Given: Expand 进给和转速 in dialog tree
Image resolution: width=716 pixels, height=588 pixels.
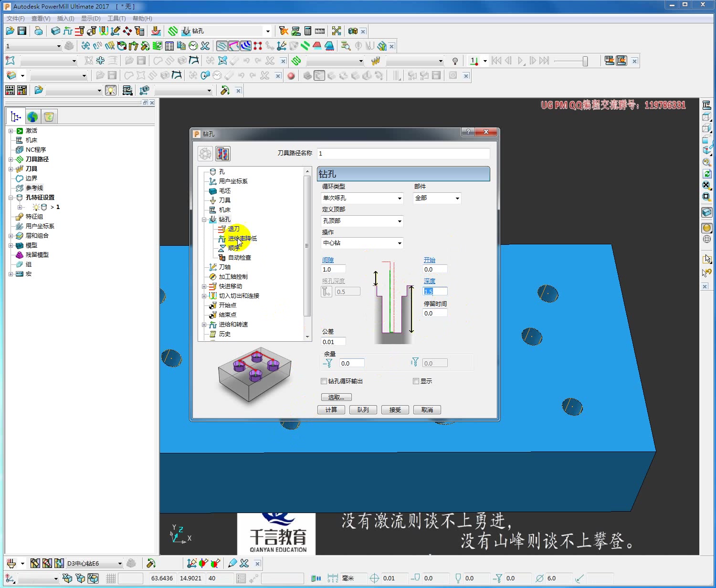Looking at the screenshot, I should [x=204, y=325].
